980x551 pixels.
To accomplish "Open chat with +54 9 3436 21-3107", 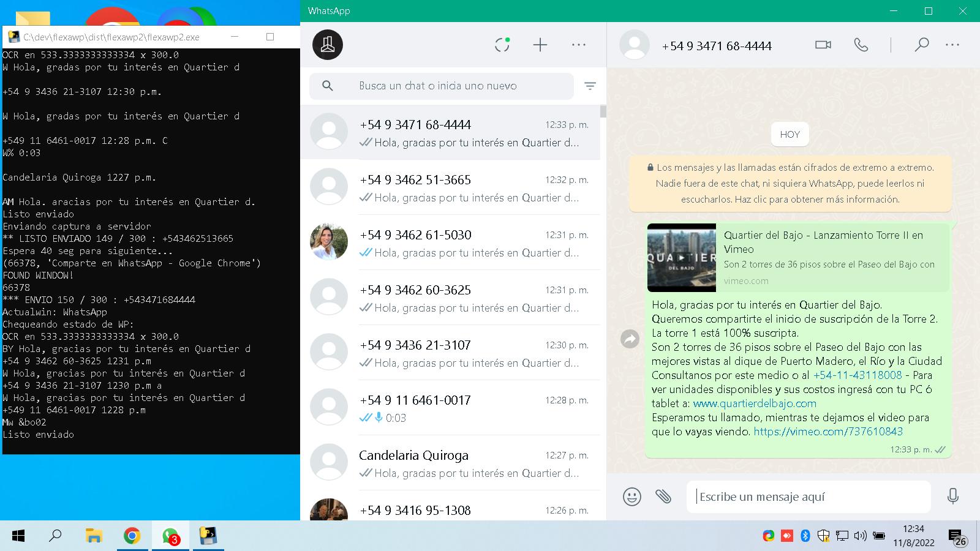I will [x=450, y=353].
